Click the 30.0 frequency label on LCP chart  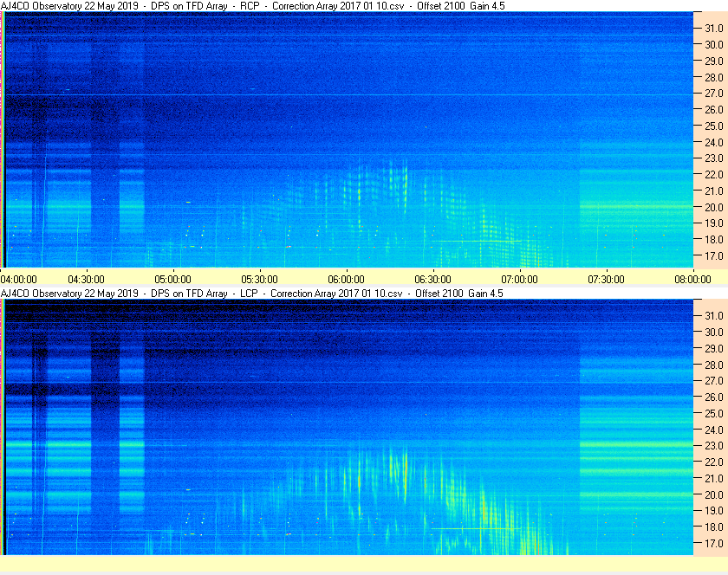point(714,332)
